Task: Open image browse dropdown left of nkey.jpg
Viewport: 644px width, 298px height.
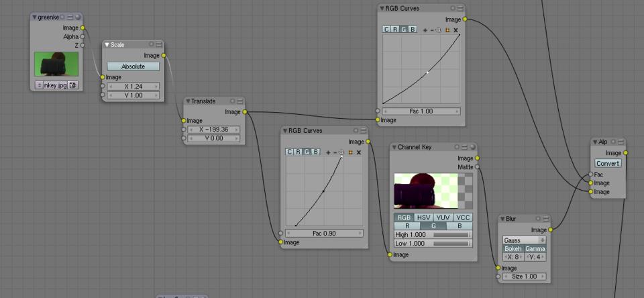Action: tap(39, 85)
